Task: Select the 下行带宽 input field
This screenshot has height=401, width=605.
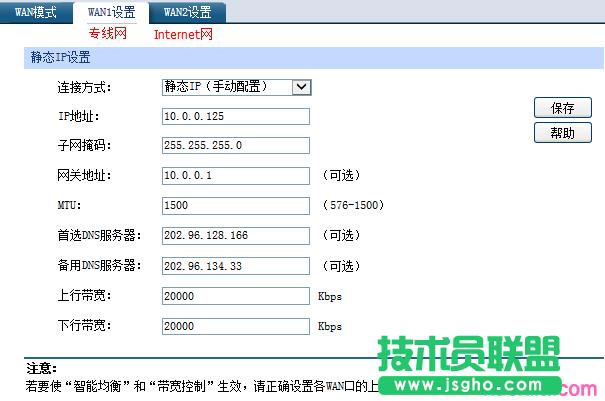Action: (x=235, y=326)
